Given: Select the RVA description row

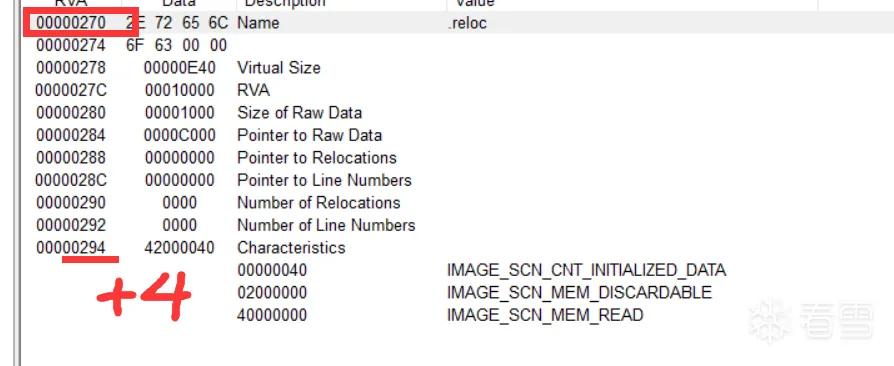Looking at the screenshot, I should [457, 90].
